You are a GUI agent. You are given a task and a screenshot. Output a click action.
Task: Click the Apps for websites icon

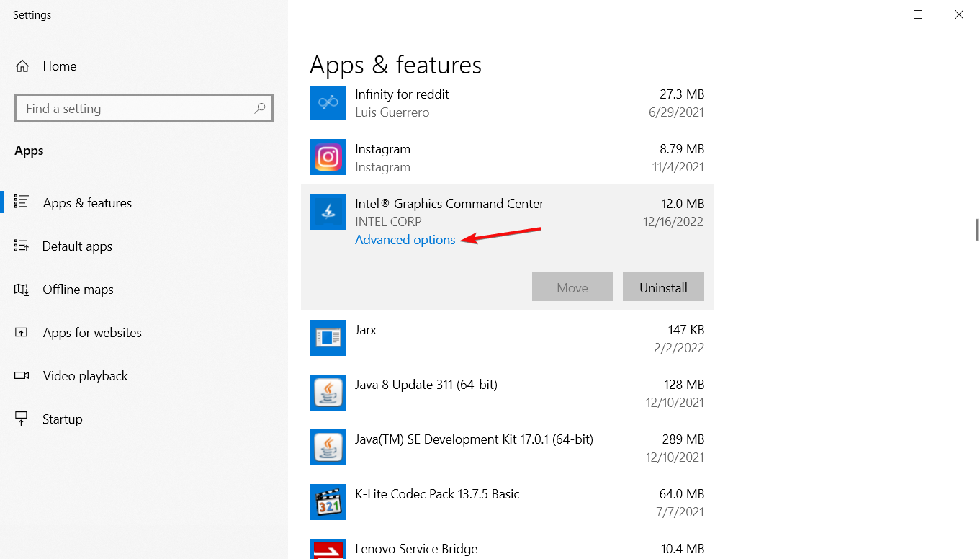22,332
